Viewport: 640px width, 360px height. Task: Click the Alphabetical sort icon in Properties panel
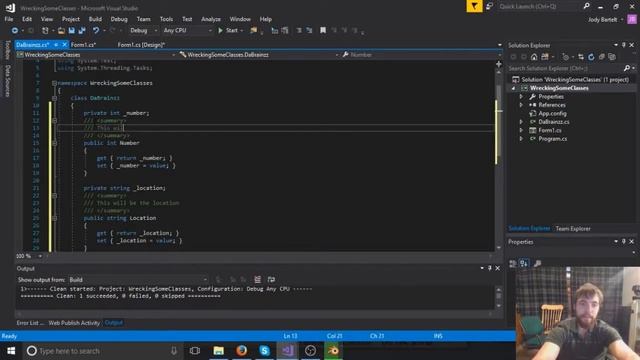(524, 263)
